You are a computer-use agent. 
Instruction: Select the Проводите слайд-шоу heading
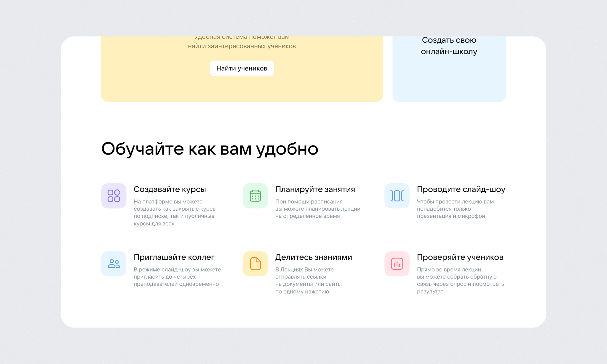461,189
